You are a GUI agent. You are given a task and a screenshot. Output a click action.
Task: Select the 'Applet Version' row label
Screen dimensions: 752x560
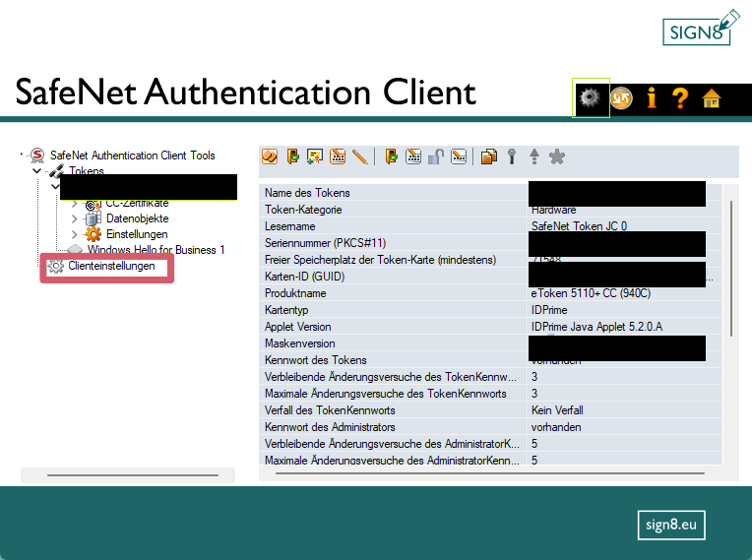(298, 327)
